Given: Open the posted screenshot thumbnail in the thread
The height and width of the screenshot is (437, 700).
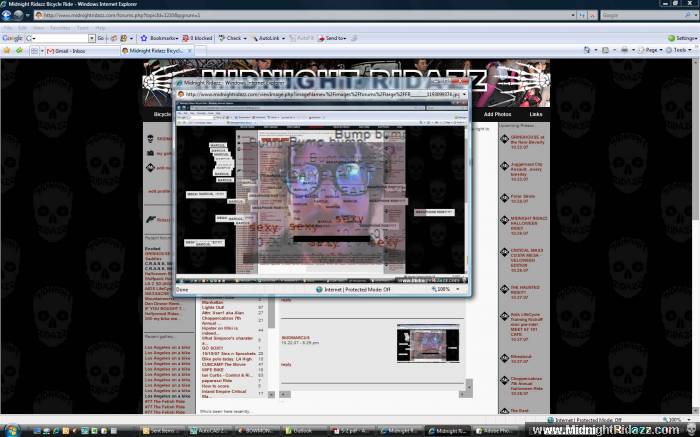Looking at the screenshot, I should (428, 343).
